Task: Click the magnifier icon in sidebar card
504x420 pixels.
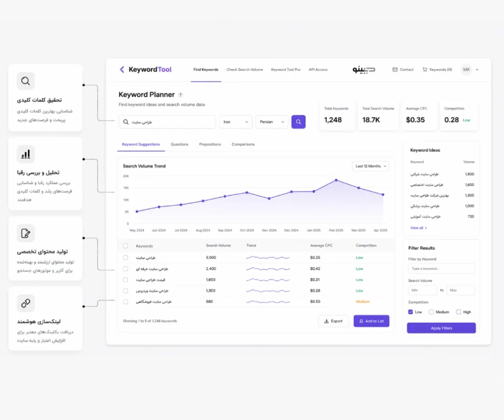Action: coord(26,81)
